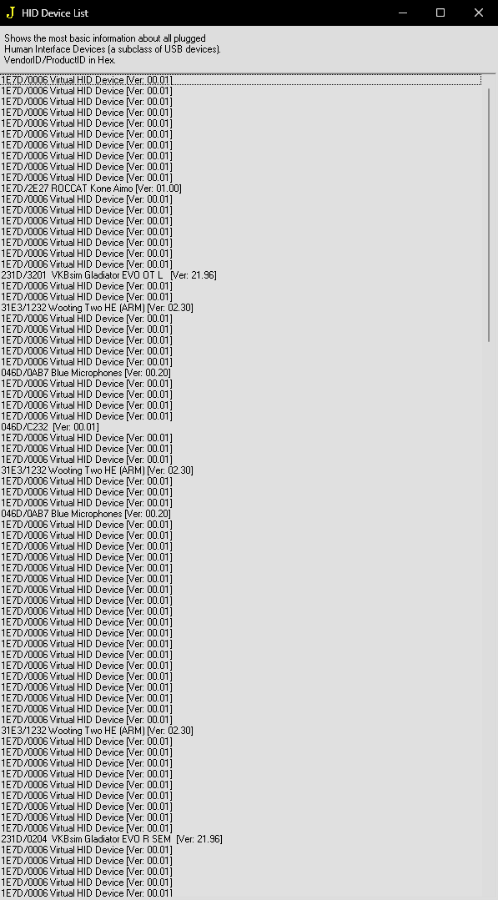The width and height of the screenshot is (498, 900).
Task: Select the VKBsim Gladiator EVO OT L entry
Action: point(108,275)
